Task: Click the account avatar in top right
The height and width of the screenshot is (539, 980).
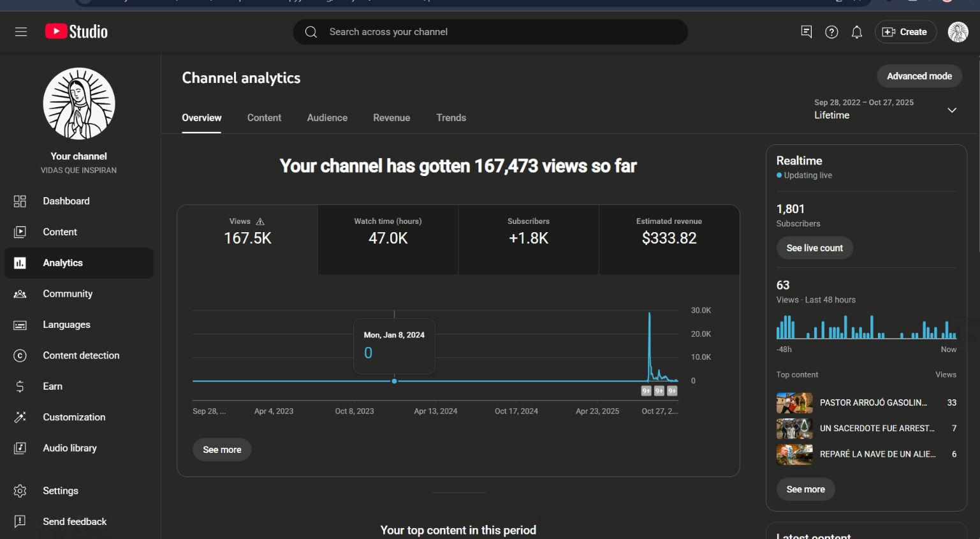Action: 958,32
